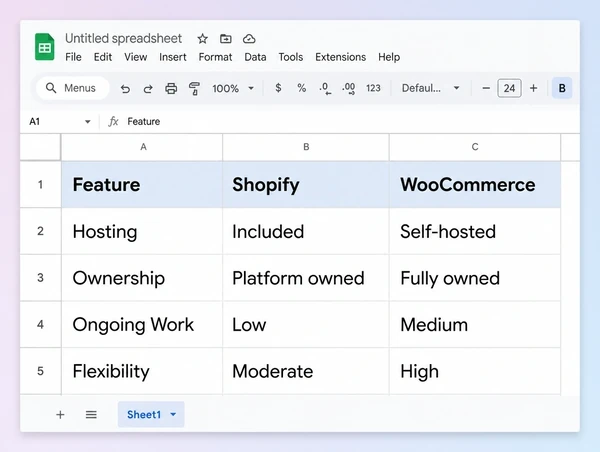Select the Ongoing Work cell

142,325
